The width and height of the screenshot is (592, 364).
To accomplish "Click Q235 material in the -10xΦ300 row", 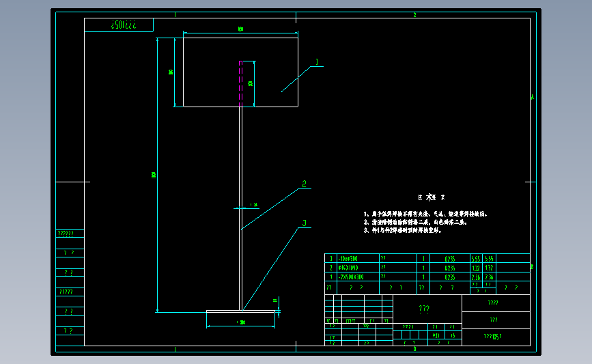I will tap(450, 259).
